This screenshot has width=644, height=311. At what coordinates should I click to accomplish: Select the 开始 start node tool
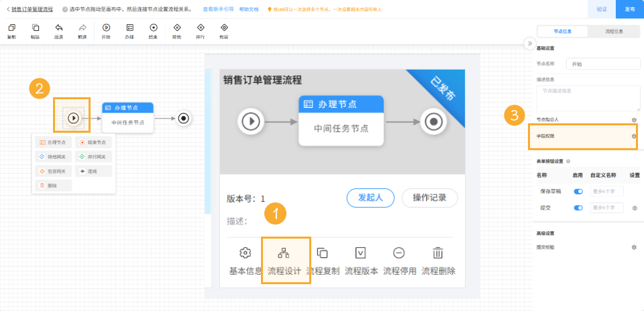106,28
